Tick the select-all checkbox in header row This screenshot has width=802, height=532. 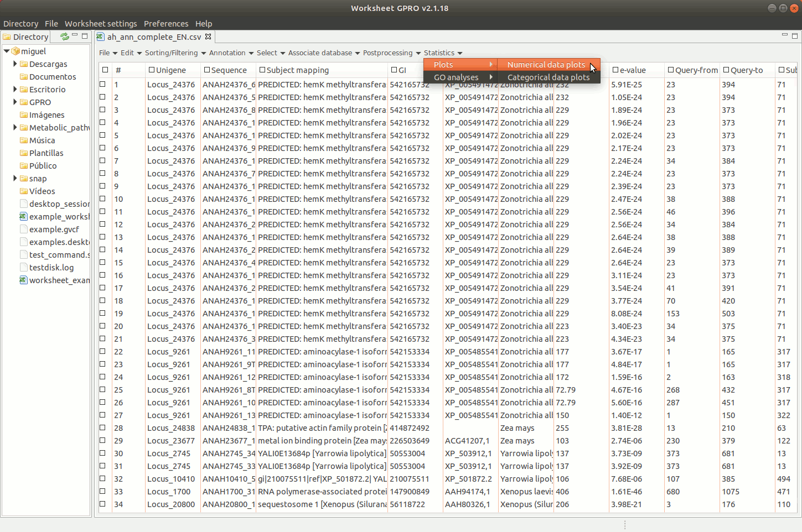point(105,70)
